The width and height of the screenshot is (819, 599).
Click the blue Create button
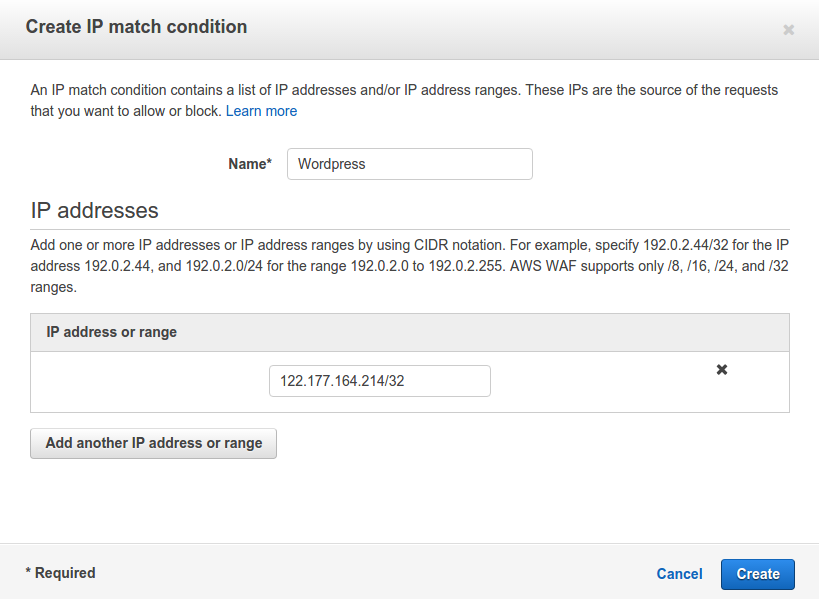pyautogui.click(x=758, y=574)
